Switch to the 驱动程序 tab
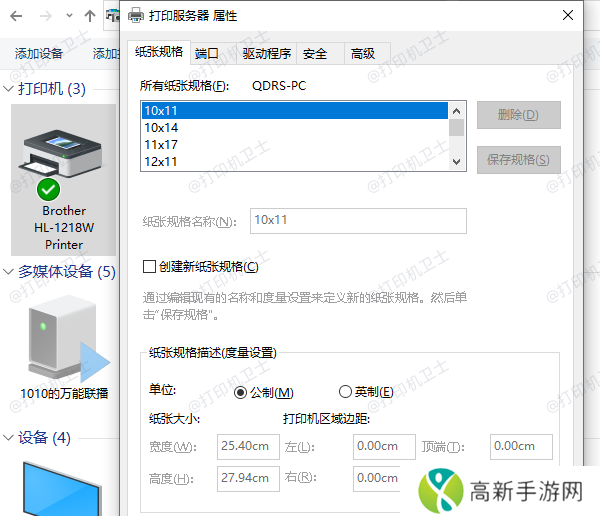 (x=267, y=54)
